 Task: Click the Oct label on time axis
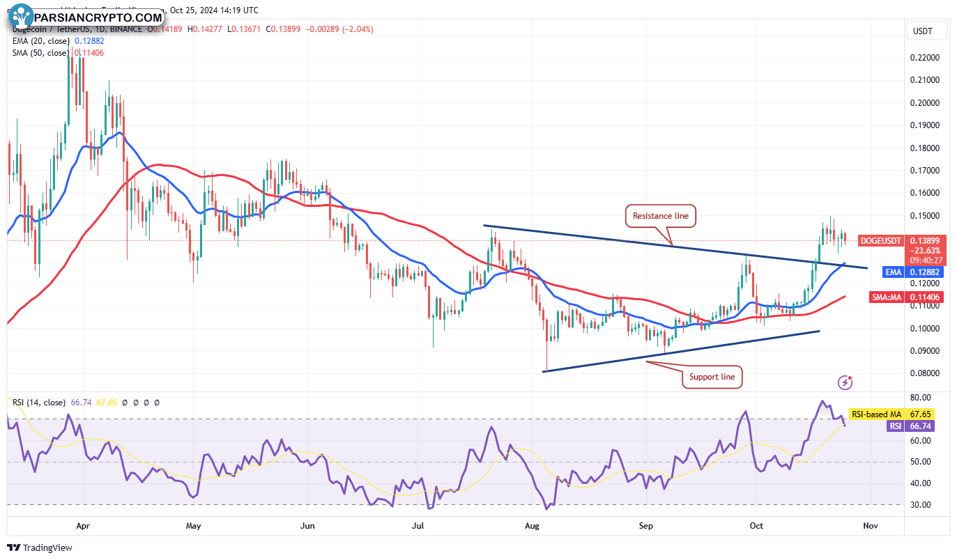pyautogui.click(x=756, y=526)
